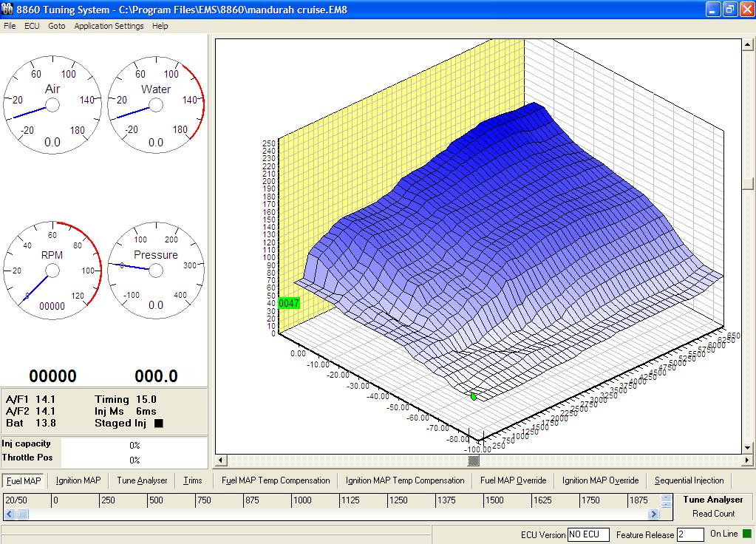Open the File menu
Viewport: 756px width, 544px height.
click(10, 26)
